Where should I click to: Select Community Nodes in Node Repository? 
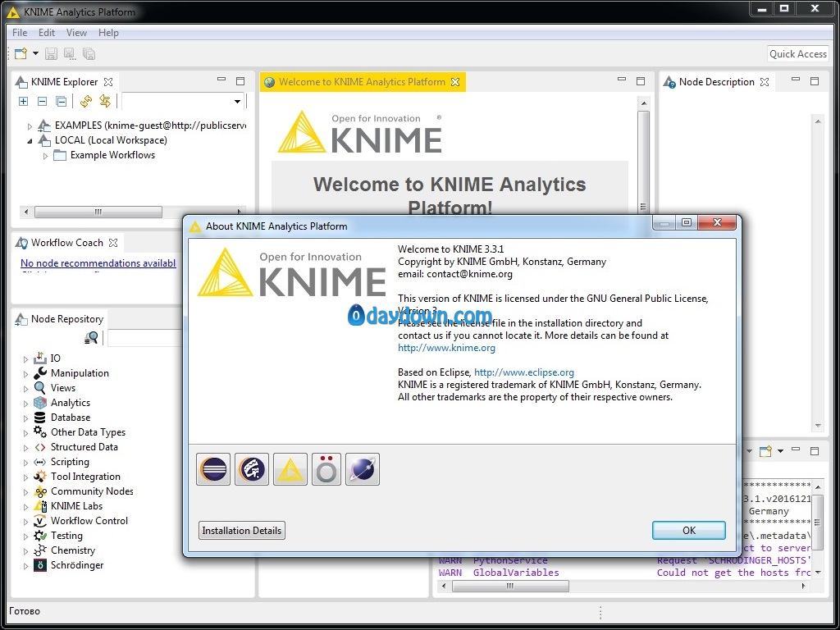[92, 491]
